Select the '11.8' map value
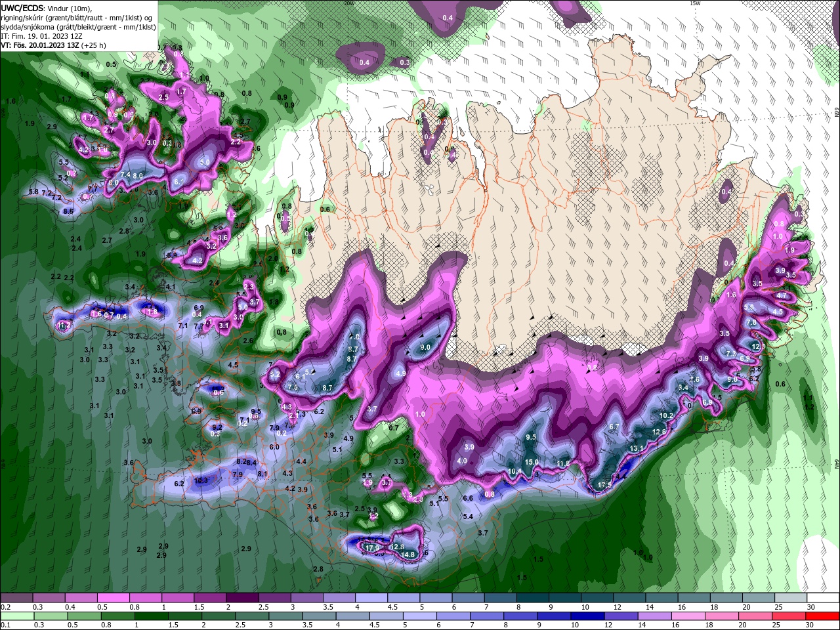 pos(563,464)
